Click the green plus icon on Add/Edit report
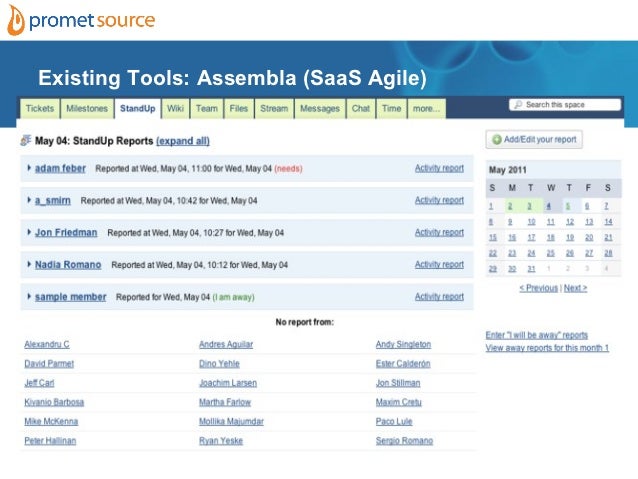This screenshot has width=638, height=479. (x=496, y=140)
